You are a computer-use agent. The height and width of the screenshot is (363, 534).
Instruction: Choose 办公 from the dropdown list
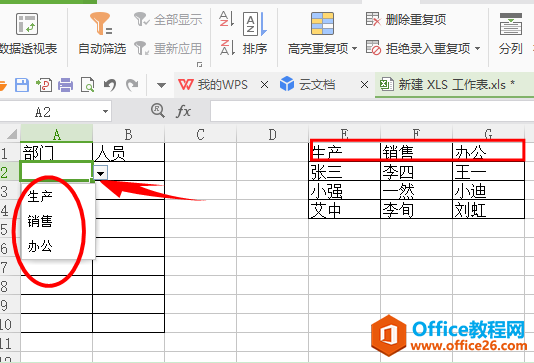(58, 246)
